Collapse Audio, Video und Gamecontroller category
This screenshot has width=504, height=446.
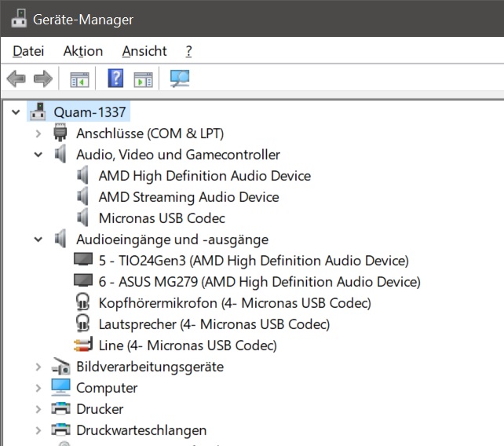pyautogui.click(x=38, y=155)
